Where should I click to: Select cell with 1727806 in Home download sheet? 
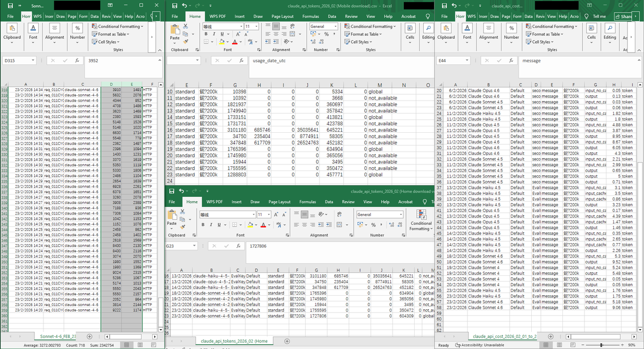point(317,316)
